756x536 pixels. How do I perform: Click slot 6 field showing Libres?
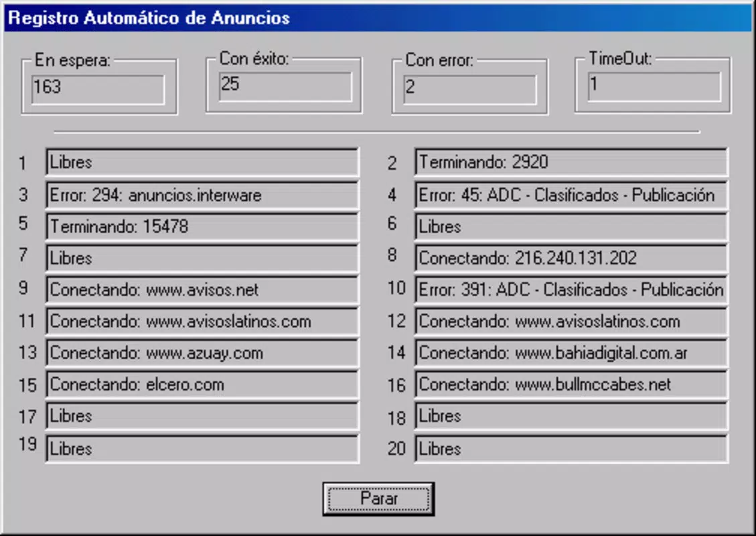point(571,226)
